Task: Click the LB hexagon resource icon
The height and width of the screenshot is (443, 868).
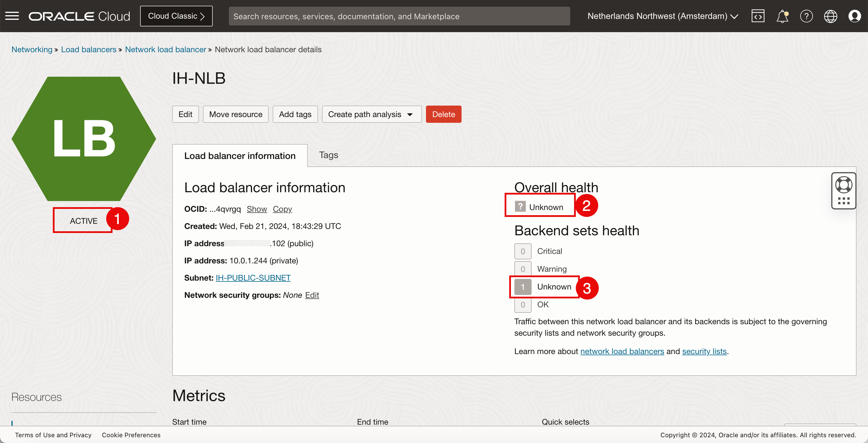Action: click(x=84, y=139)
